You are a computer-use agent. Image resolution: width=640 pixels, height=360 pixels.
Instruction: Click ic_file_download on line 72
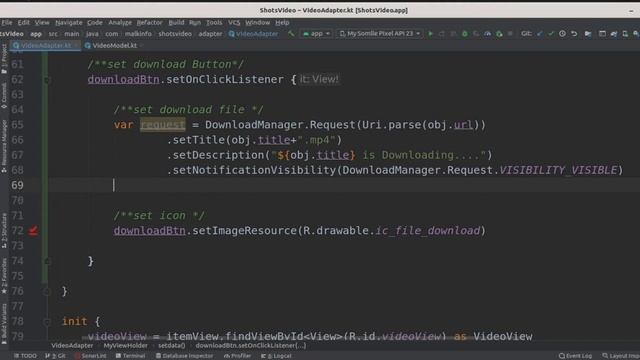coord(428,231)
